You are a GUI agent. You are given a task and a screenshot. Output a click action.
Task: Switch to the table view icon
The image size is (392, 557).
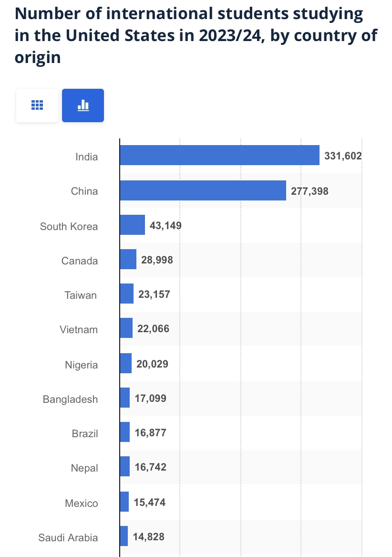37,105
